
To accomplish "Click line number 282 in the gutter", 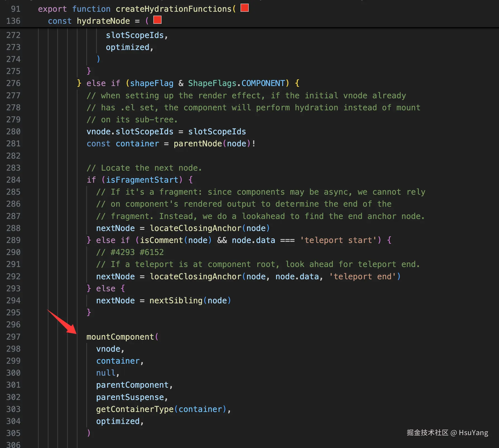I will click(x=13, y=156).
